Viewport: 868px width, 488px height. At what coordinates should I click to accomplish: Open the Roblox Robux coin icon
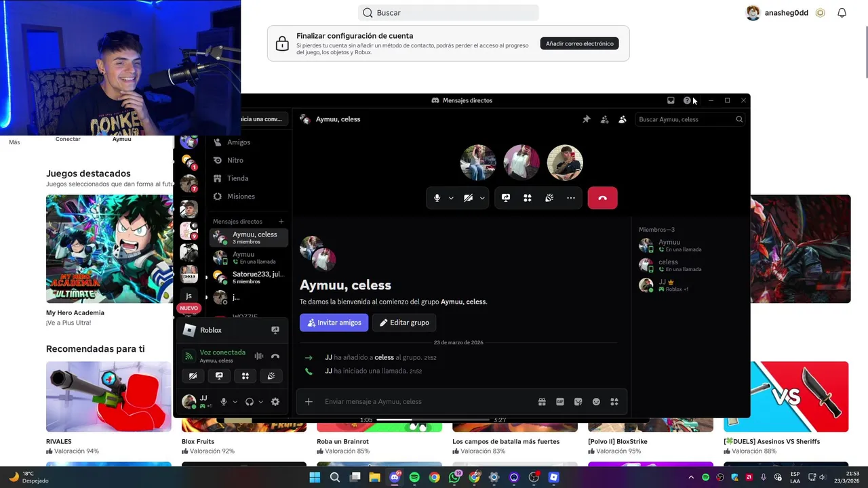820,13
